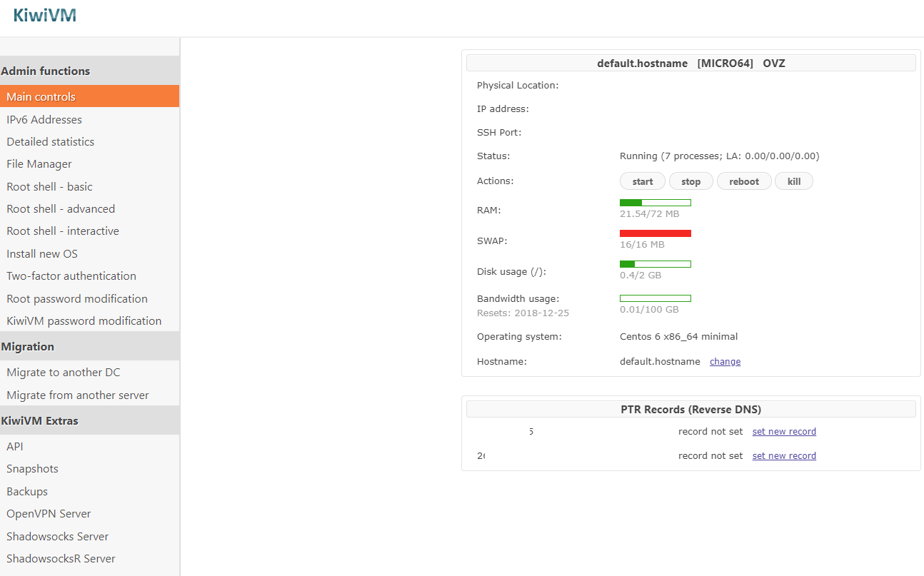This screenshot has width=924, height=576.
Task: Click the RAM label
Action: coord(488,210)
